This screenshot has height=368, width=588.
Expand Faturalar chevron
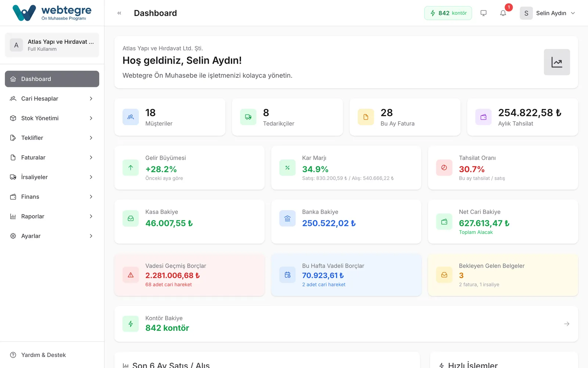point(91,158)
